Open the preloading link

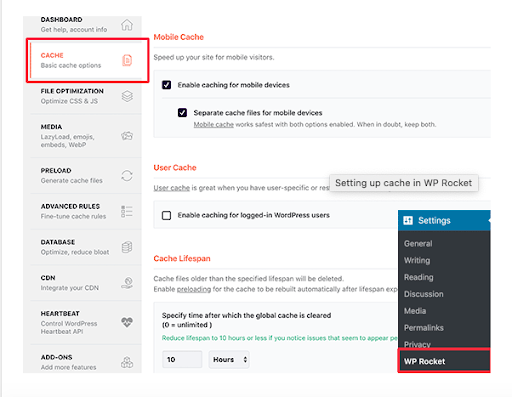click(194, 289)
